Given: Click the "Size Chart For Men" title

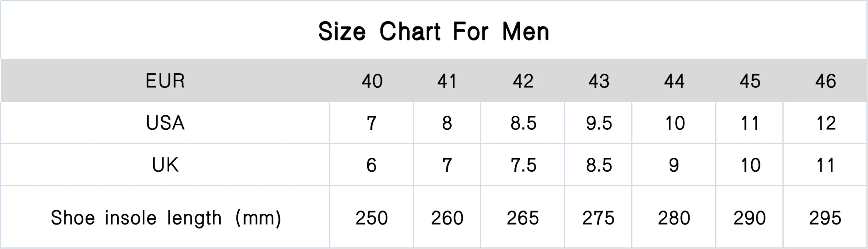Looking at the screenshot, I should click(434, 31).
